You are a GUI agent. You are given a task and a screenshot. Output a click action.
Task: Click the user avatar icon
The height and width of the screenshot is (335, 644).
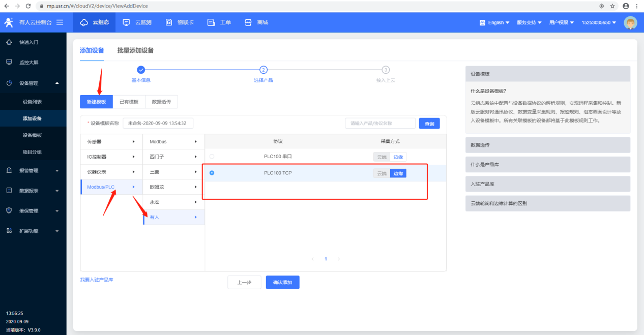click(x=630, y=22)
